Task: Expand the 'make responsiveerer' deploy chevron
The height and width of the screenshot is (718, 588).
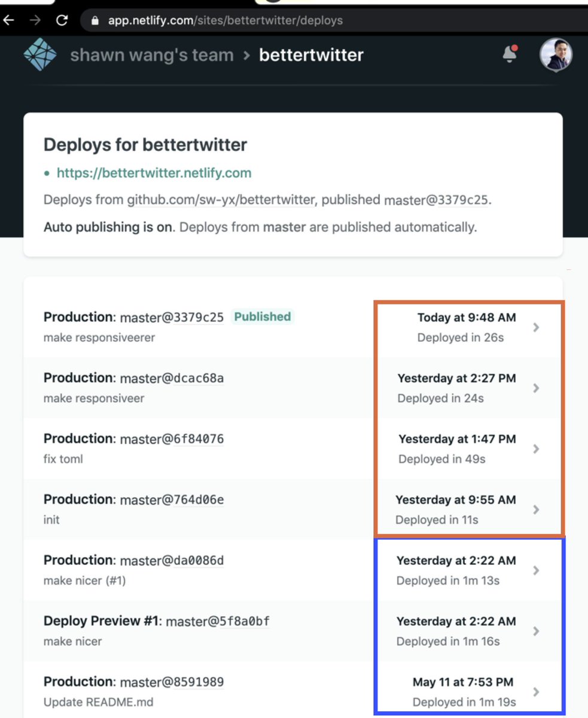Action: (536, 327)
